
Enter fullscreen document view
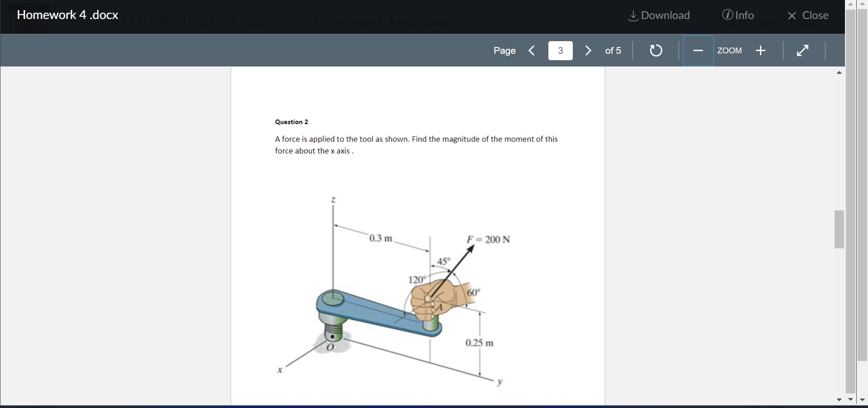pyautogui.click(x=803, y=50)
